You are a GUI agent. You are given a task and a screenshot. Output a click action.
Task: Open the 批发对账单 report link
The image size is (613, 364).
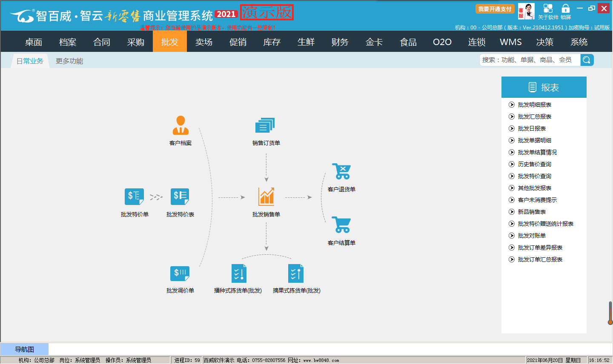pyautogui.click(x=532, y=236)
